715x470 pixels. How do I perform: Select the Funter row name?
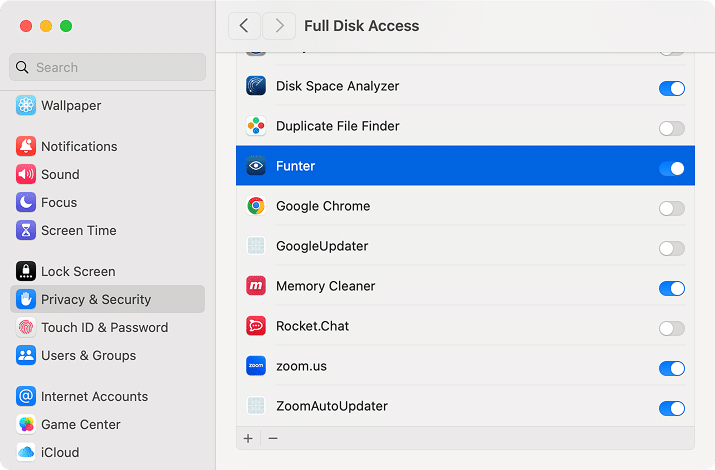(x=295, y=166)
